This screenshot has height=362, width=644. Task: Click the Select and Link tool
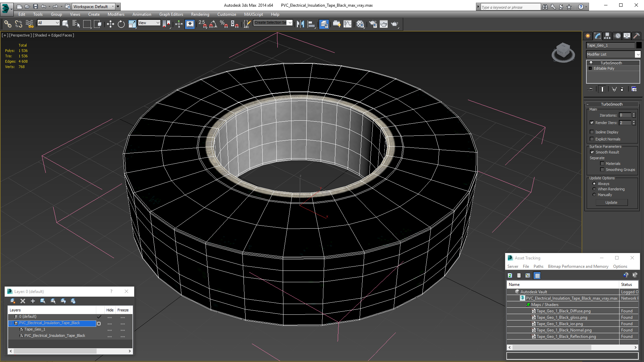[8, 24]
